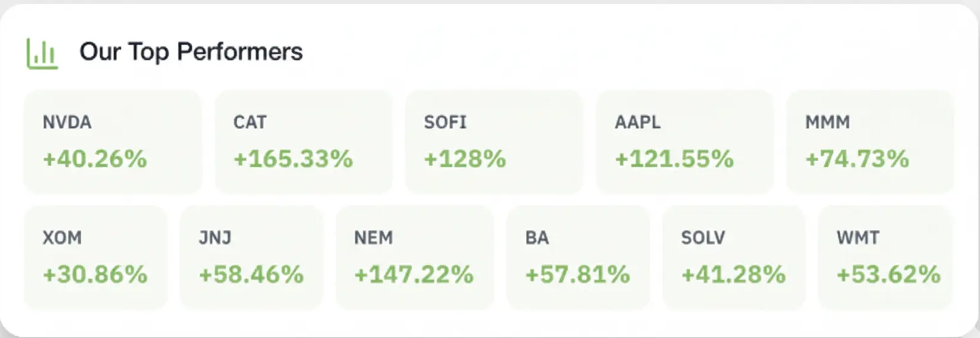The image size is (980, 338).
Task: Click the +74.73% return value
Action: point(857,159)
